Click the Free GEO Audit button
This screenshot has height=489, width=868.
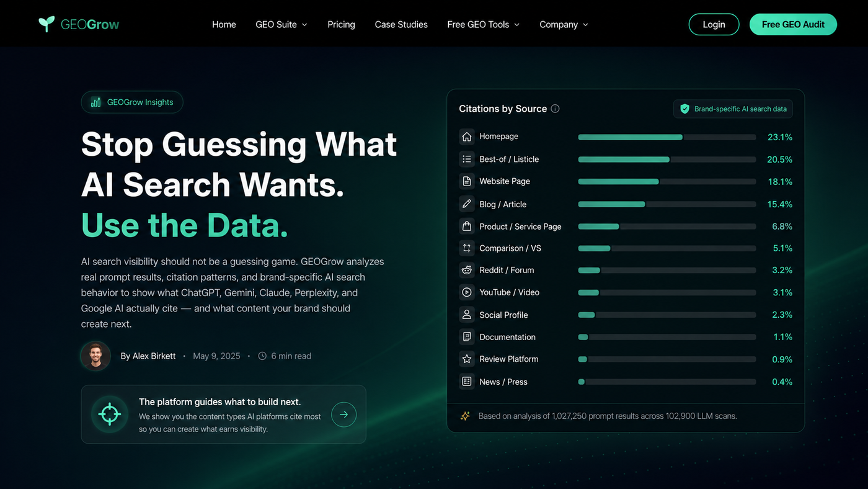click(x=793, y=24)
